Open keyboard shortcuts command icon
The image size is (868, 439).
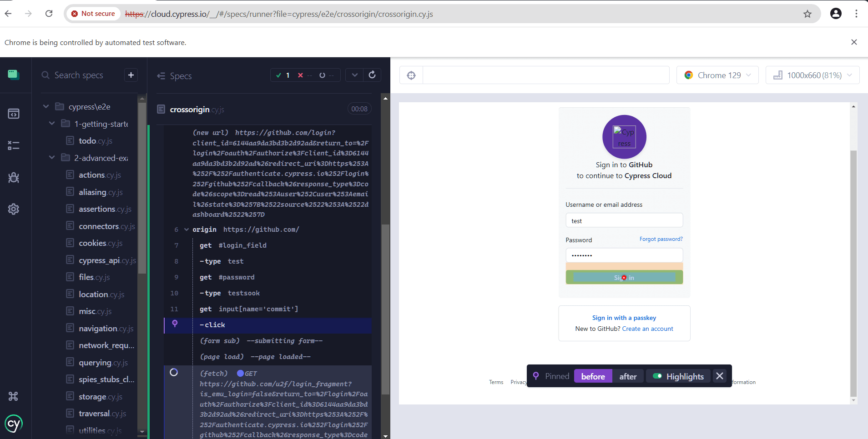point(13,396)
